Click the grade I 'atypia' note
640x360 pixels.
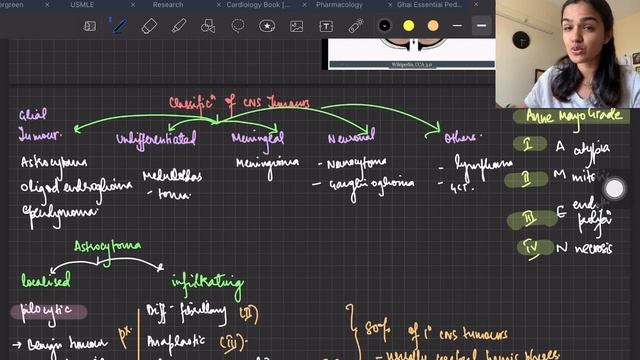[591, 149]
